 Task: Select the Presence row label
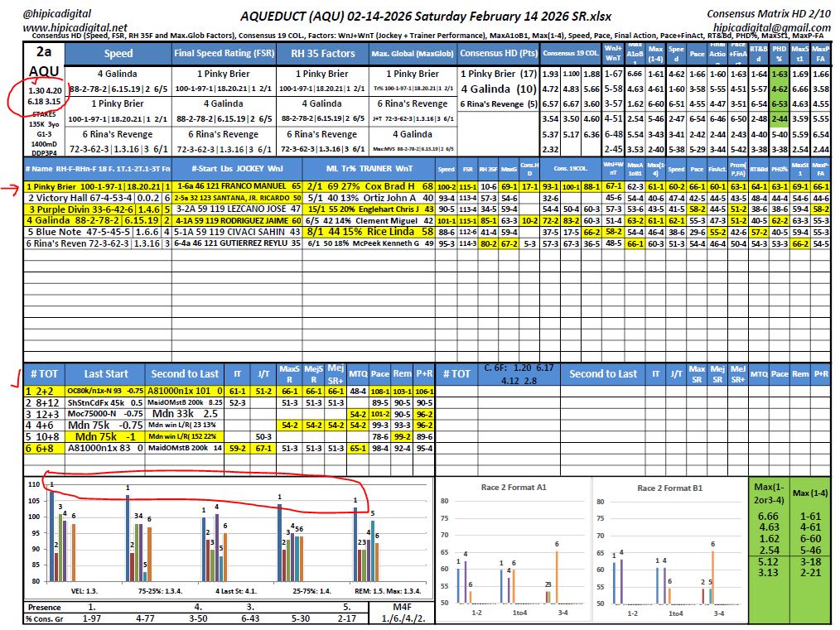point(45,608)
